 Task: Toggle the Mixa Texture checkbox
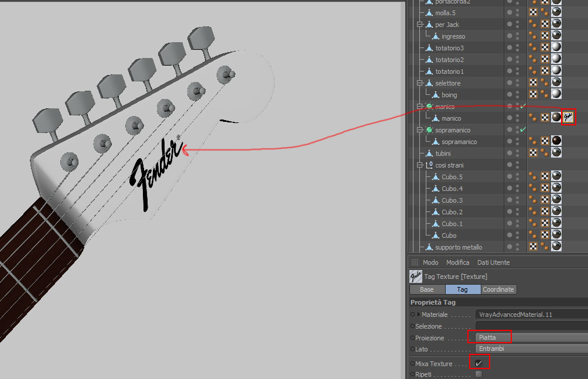[x=478, y=363]
